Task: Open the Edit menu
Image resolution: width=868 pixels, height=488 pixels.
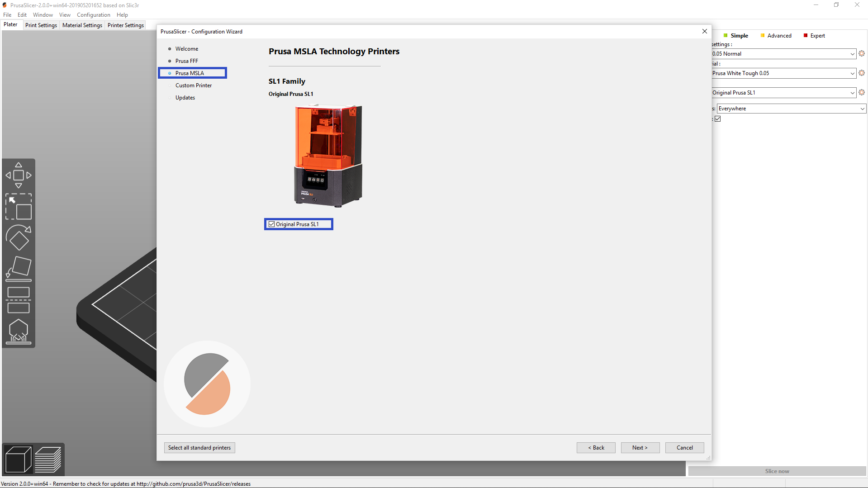Action: tap(22, 15)
